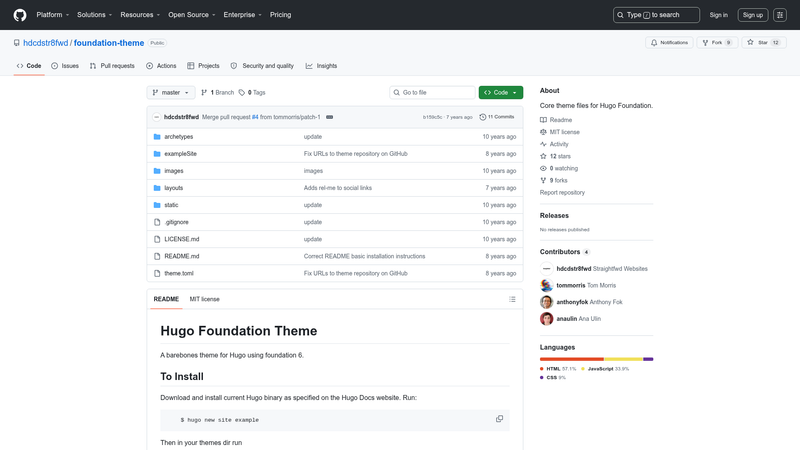The height and width of the screenshot is (450, 800).
Task: Click the archetypes folder icon
Action: [157, 137]
